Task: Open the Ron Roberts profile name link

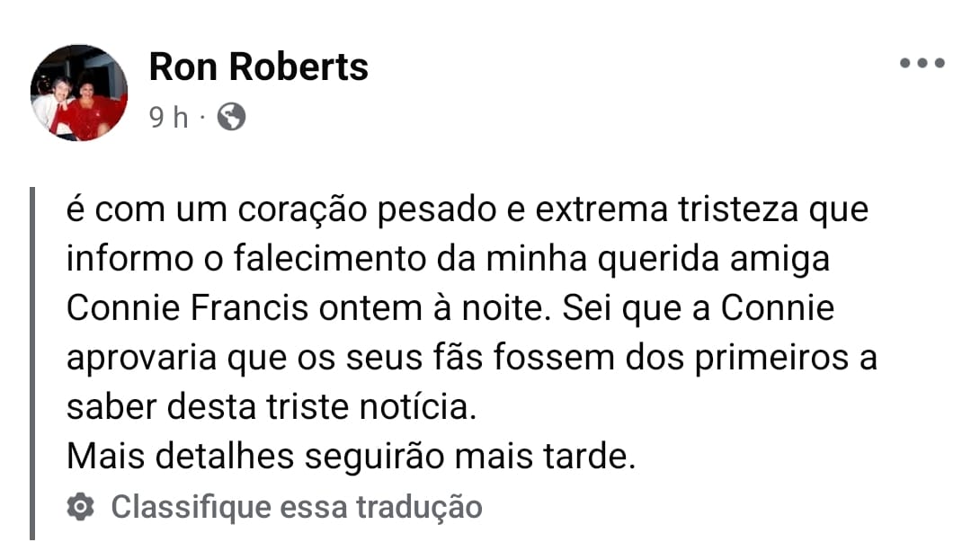Action: [258, 67]
